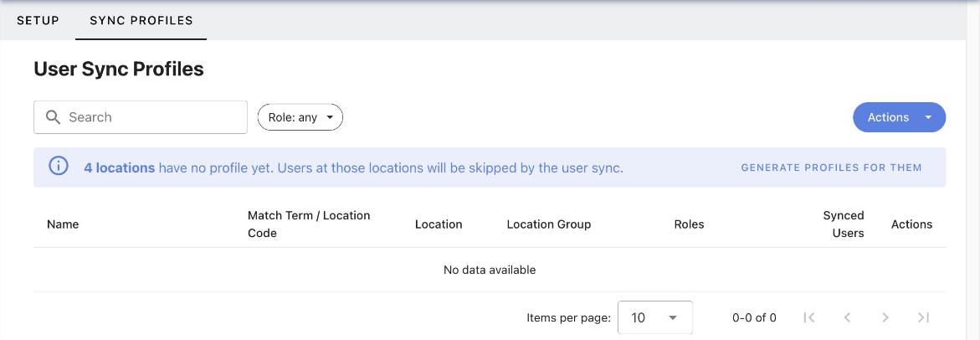Switch to the SETUP tab
The width and height of the screenshot is (980, 340).
tap(38, 21)
